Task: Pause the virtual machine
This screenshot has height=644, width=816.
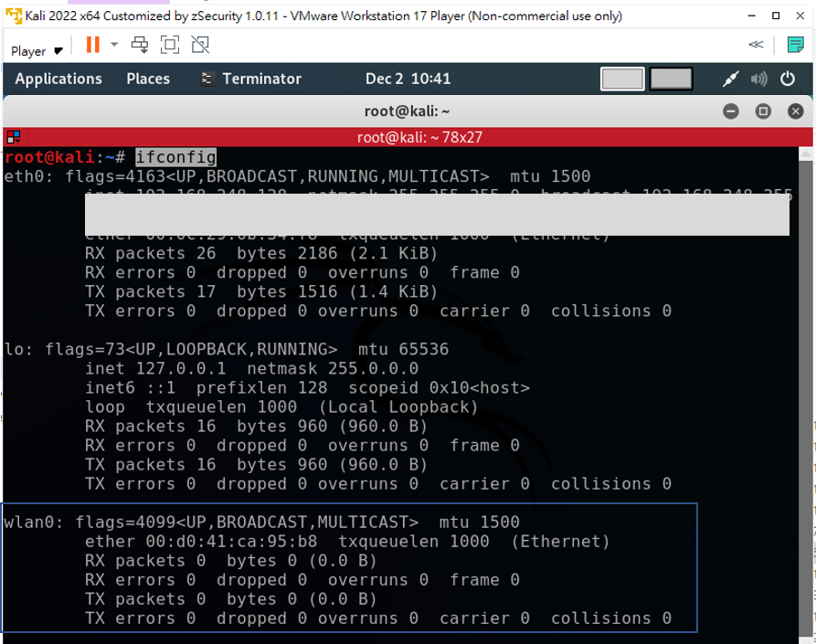Action: [92, 45]
